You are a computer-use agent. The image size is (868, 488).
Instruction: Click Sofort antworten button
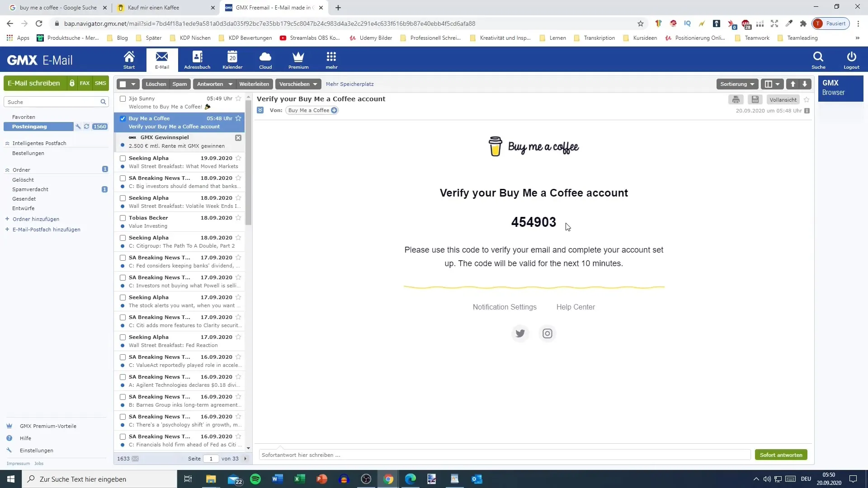[x=781, y=455]
